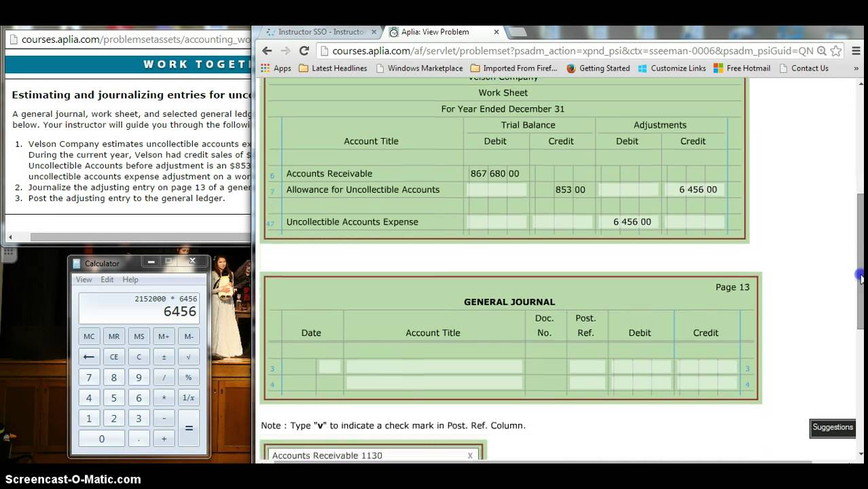The image size is (868, 489).
Task: Click the calculator 5 key
Action: click(x=114, y=398)
